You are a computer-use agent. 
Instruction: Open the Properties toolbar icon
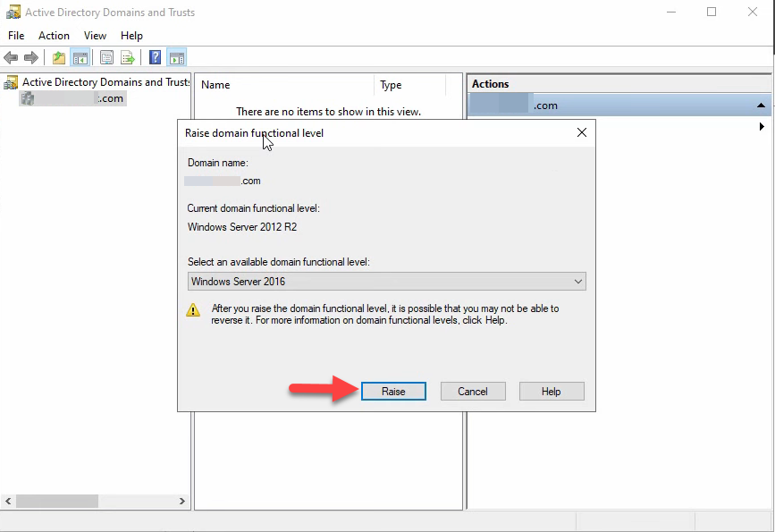[x=106, y=58]
